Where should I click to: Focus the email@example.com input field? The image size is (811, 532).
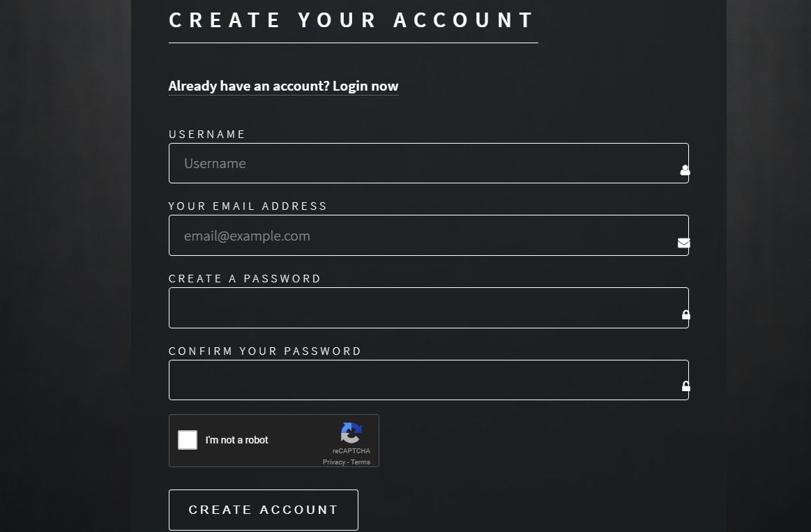click(x=429, y=235)
